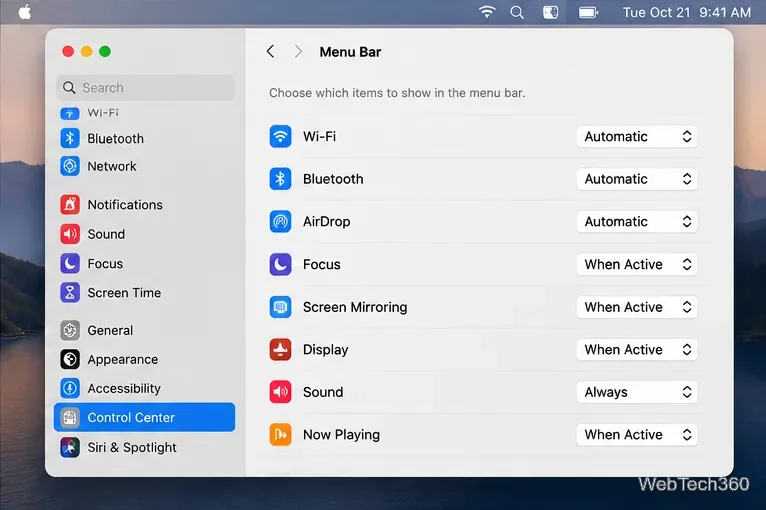
Task: Go forward with the right chevron
Action: click(298, 51)
